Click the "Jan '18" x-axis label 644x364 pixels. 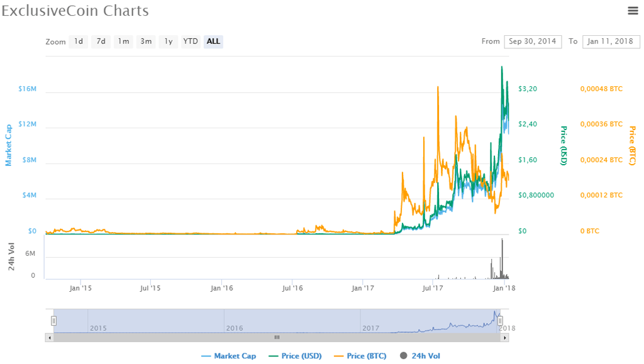coord(504,288)
